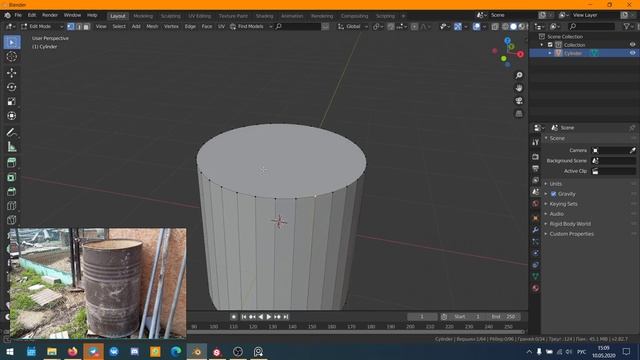Open the Mesh menu
This screenshot has width=640, height=360.
point(152,27)
